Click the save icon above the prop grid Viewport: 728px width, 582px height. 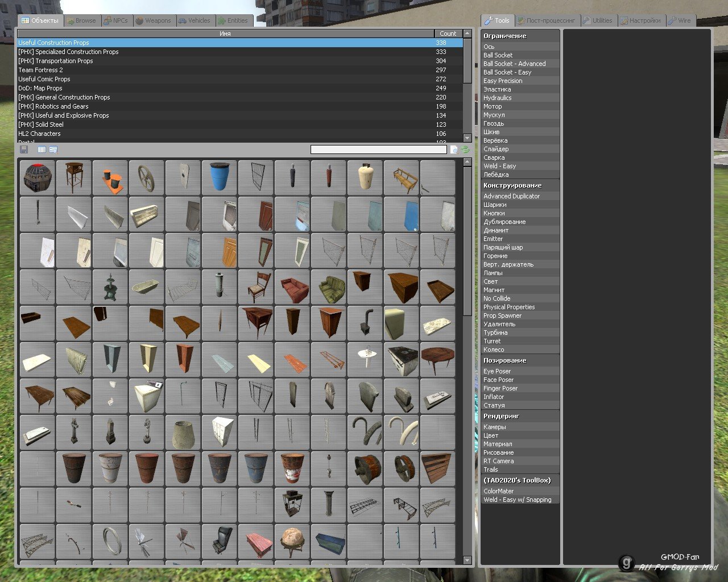[24, 149]
